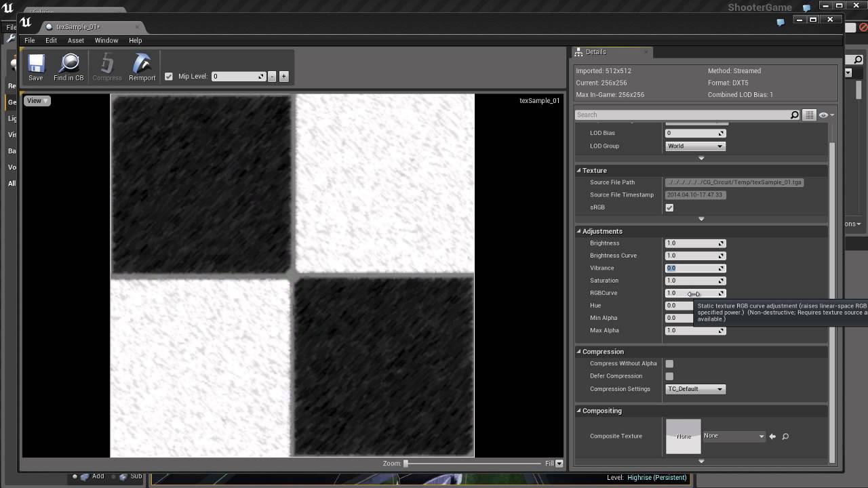Screen dimensions: 868x488
Task: Click search magnifier in Details search box
Action: [795, 115]
